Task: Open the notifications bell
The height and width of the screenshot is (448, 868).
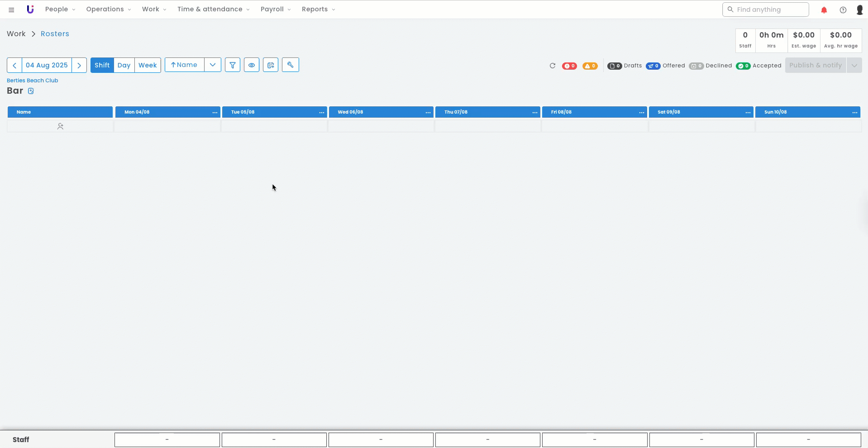Action: point(824,10)
